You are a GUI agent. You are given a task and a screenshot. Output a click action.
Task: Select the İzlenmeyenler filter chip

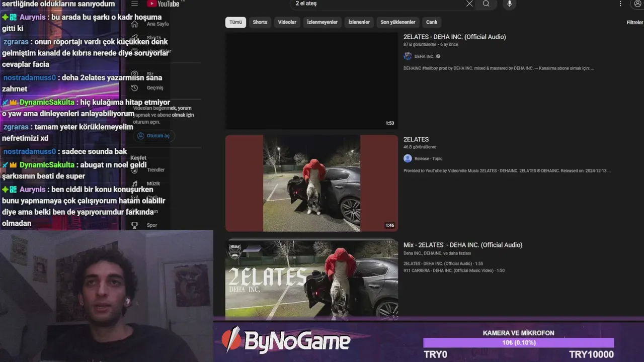tap(323, 22)
